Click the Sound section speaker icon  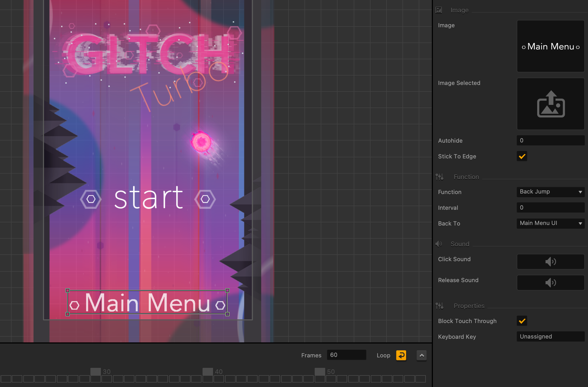pyautogui.click(x=439, y=244)
